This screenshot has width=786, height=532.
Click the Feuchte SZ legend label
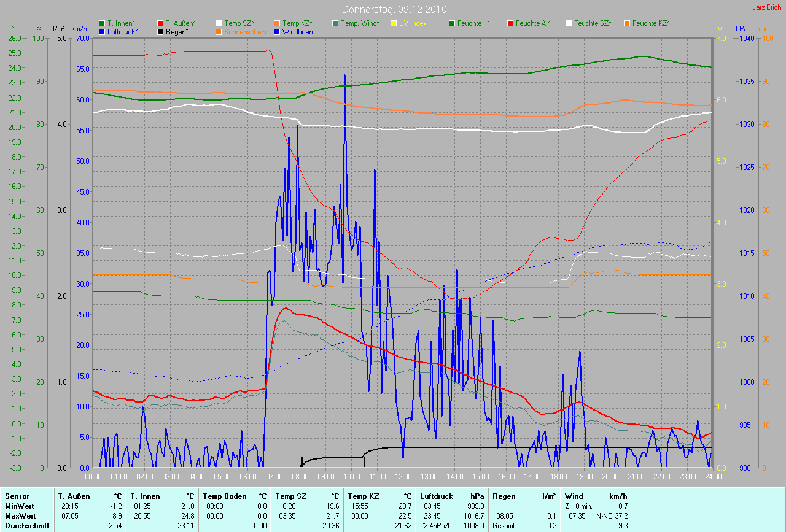coord(592,23)
